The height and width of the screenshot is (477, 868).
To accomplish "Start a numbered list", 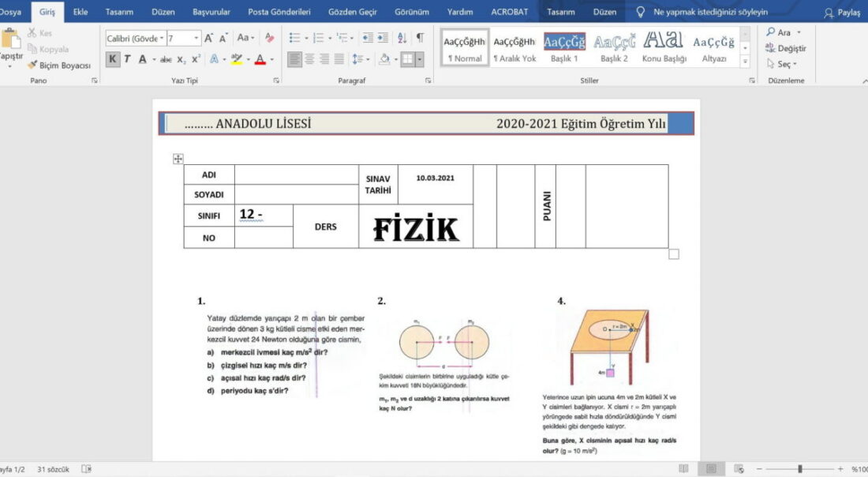I will (x=318, y=38).
